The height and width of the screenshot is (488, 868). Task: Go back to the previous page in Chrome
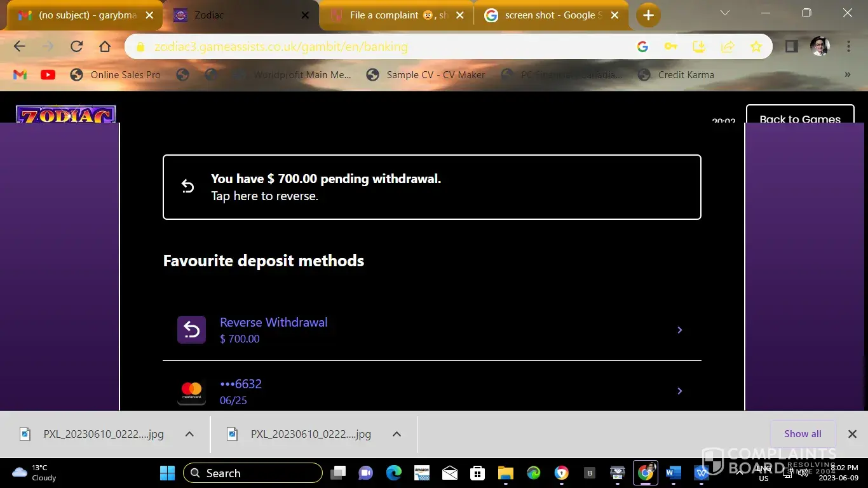tap(20, 46)
